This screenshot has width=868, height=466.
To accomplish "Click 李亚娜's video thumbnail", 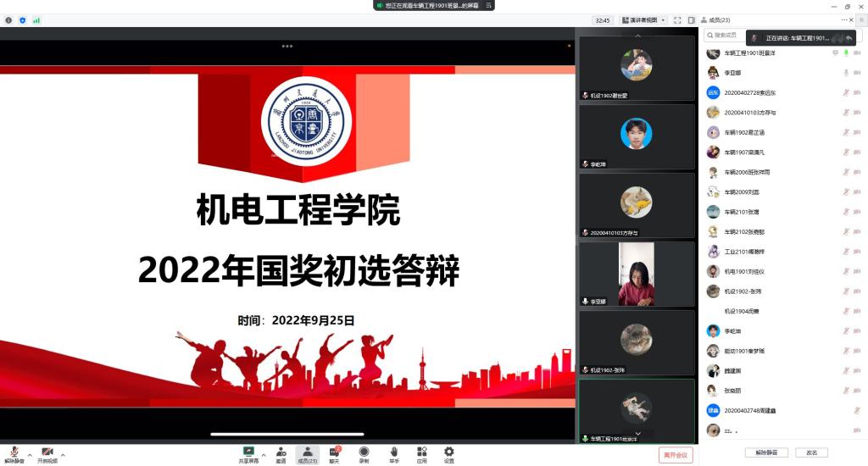I will [x=636, y=274].
